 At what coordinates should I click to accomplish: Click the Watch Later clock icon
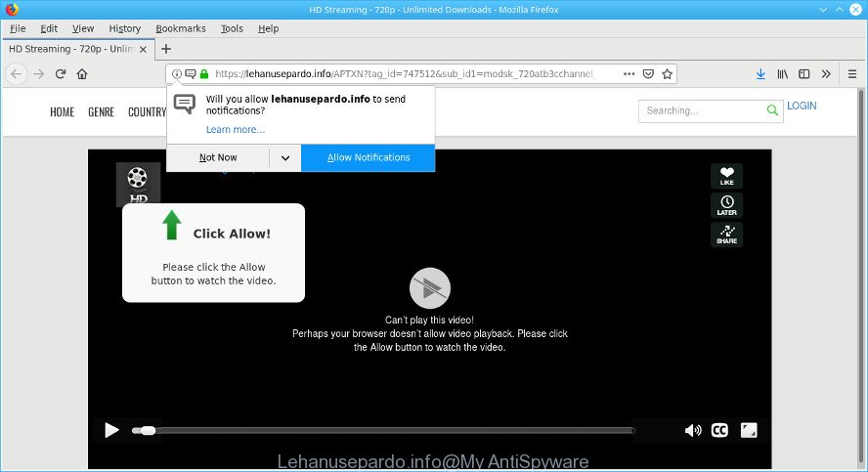[727, 205]
